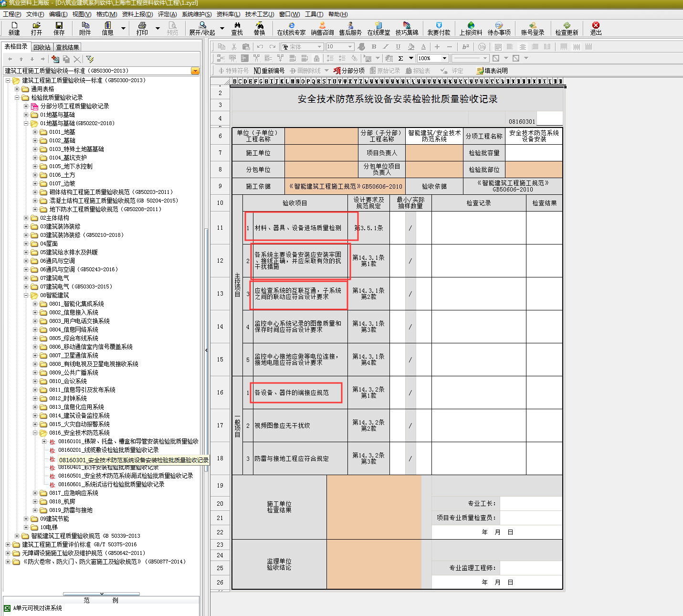Click the 上报资料 upload data icon
This screenshot has width=683, height=616.
pyautogui.click(x=471, y=28)
